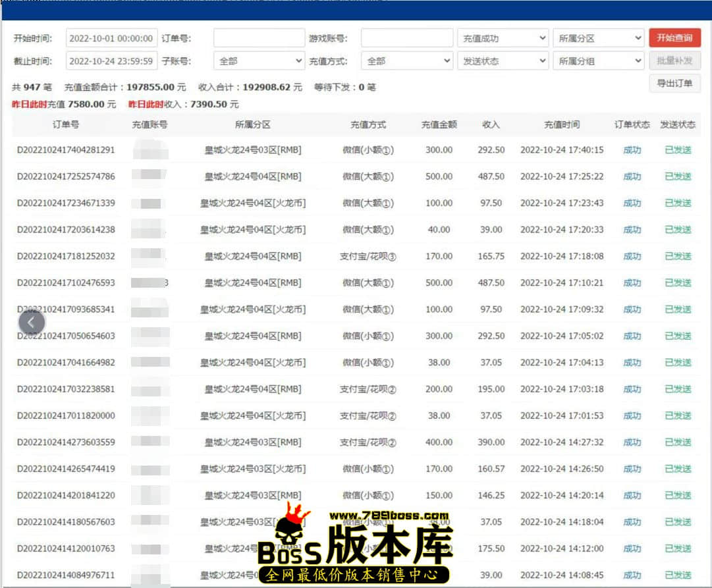The image size is (712, 588).
Task: Open the 充值成功 status dropdown
Action: 503,38
